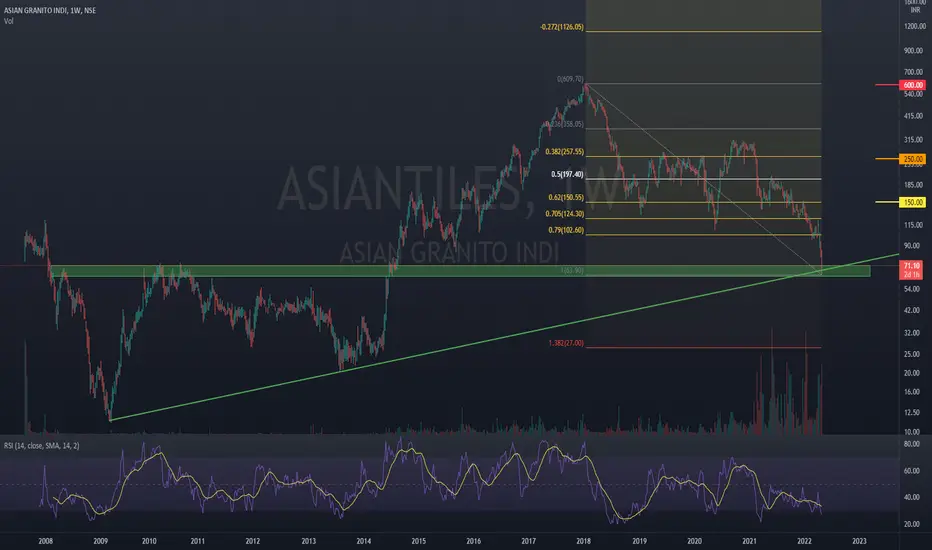Click the RSI 20.00 scale value
The image size is (932, 550).
pyautogui.click(x=912, y=524)
